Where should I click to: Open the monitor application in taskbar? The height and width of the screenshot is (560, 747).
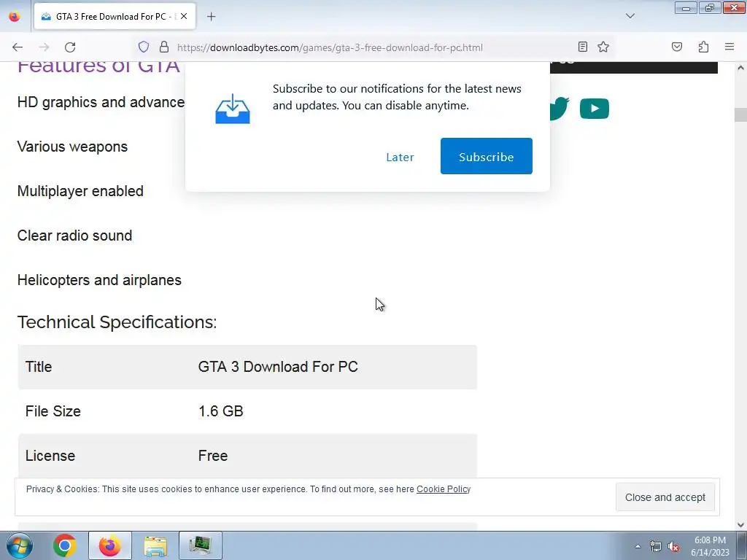201,545
